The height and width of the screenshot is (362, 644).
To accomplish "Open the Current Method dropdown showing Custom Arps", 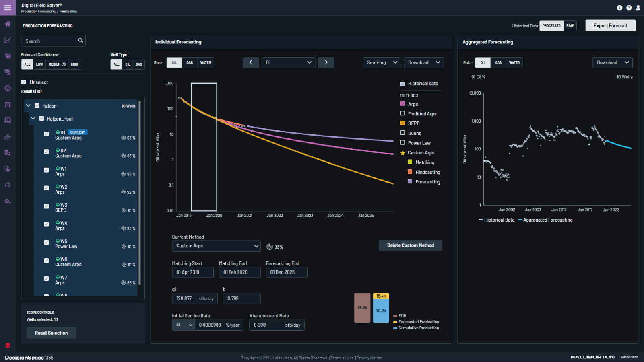I will 216,246.
